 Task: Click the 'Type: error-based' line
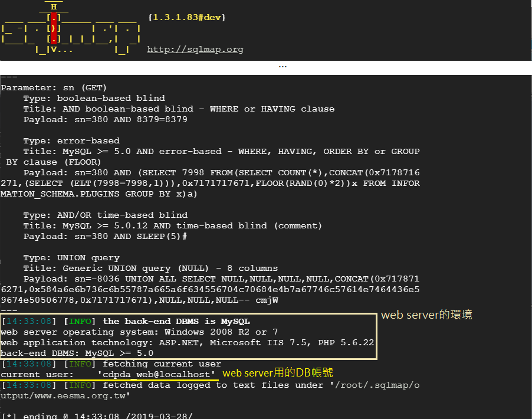click(x=71, y=140)
